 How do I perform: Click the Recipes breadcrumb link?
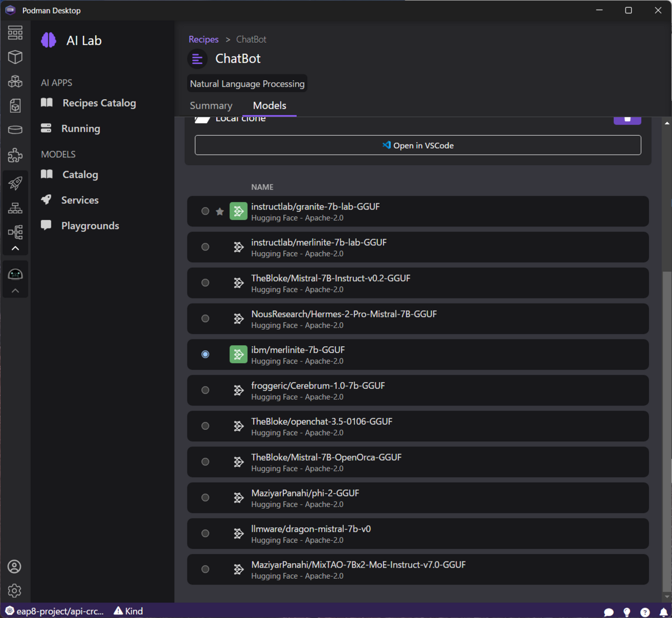(203, 39)
